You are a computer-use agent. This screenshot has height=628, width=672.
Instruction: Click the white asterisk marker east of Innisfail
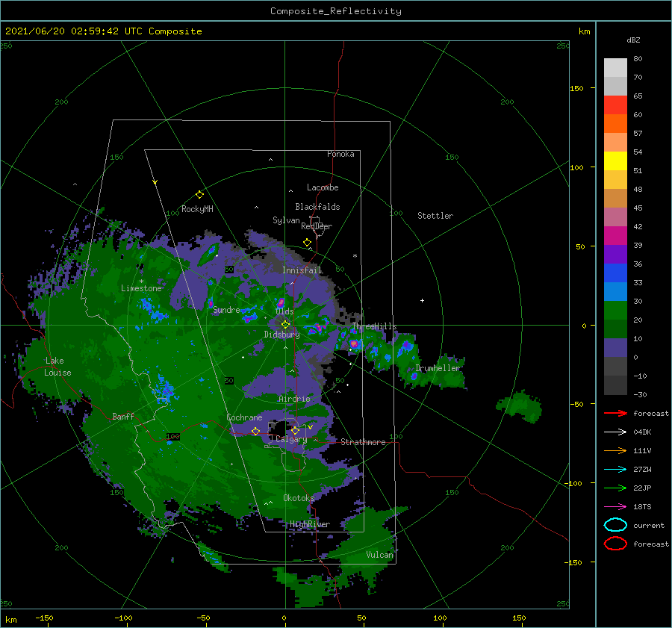click(355, 256)
